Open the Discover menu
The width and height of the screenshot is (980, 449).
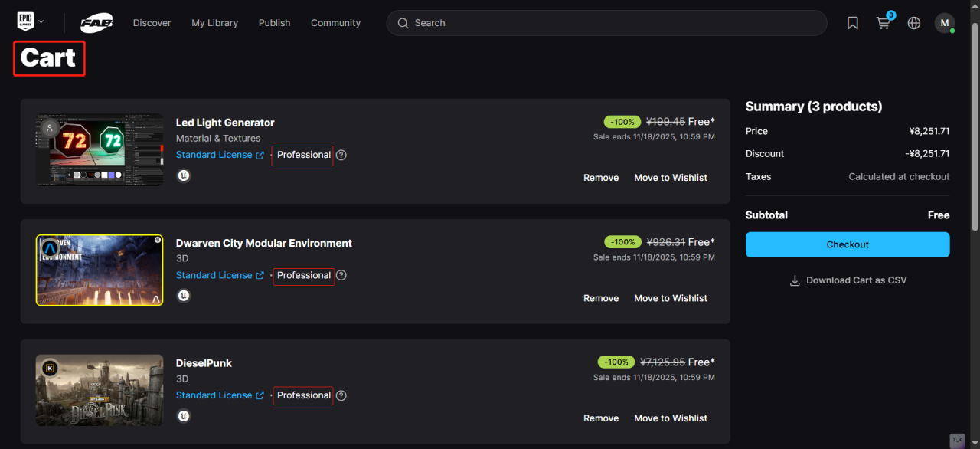click(x=152, y=23)
